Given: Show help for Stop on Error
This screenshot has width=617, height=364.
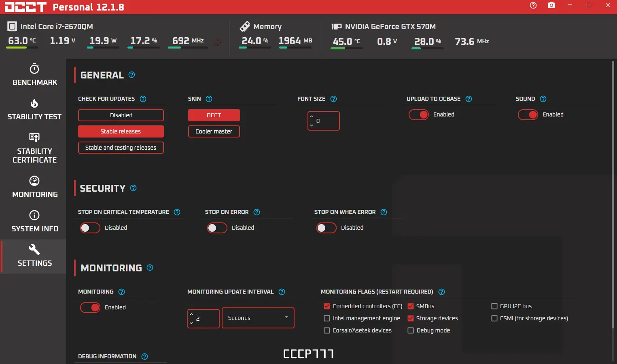Looking at the screenshot, I should pos(257,212).
